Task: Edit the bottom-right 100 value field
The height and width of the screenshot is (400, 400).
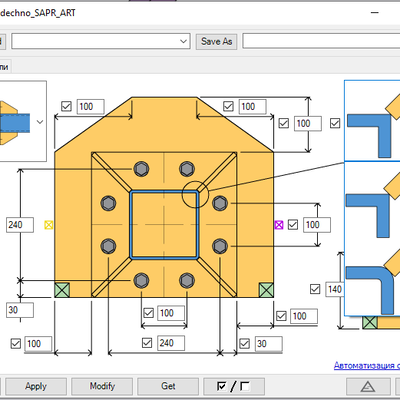Action: click(x=304, y=316)
